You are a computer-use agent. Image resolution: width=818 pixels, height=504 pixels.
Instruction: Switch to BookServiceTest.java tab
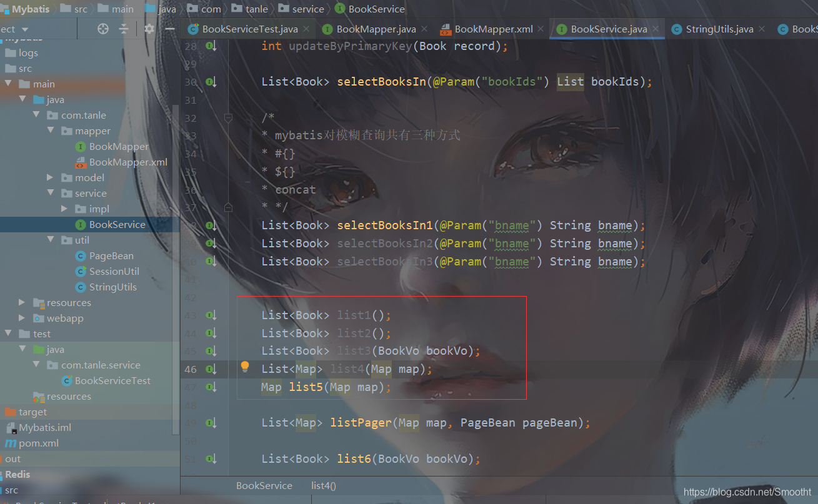coord(250,29)
